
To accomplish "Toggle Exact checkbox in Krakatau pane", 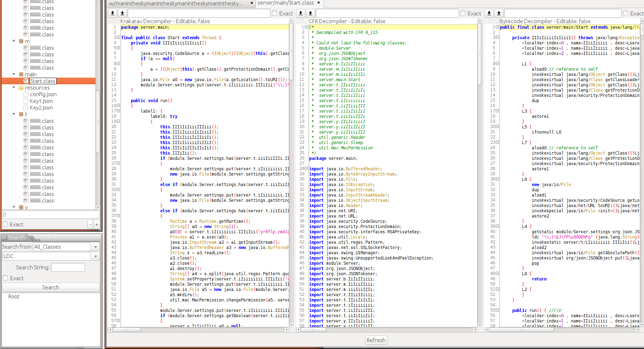I will (x=274, y=13).
